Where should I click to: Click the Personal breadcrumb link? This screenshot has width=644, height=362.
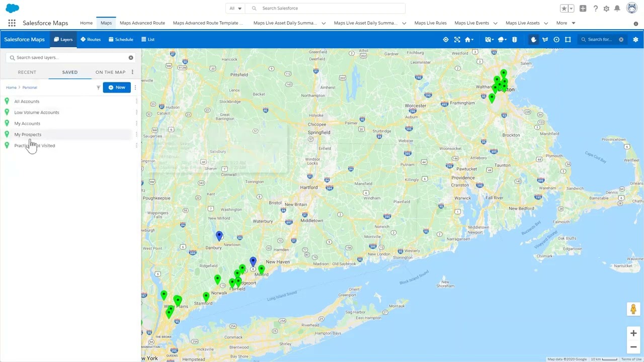pyautogui.click(x=30, y=87)
